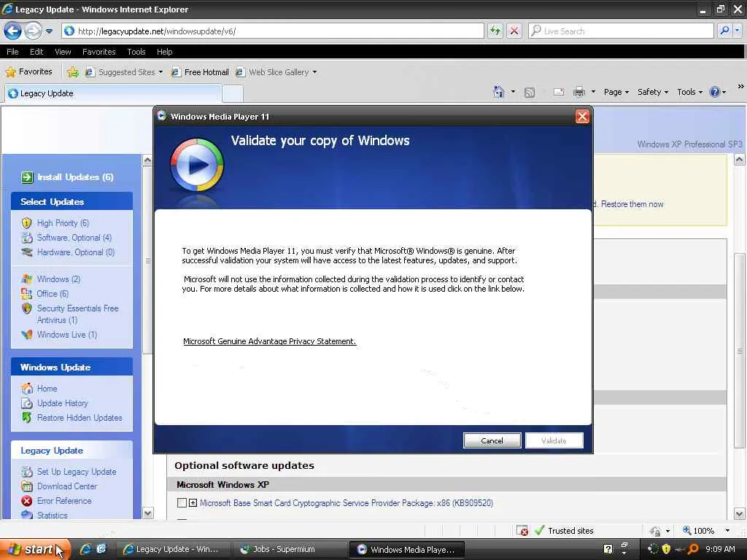Click the red Error Reference icon
This screenshot has height=560, width=747.
pyautogui.click(x=27, y=501)
